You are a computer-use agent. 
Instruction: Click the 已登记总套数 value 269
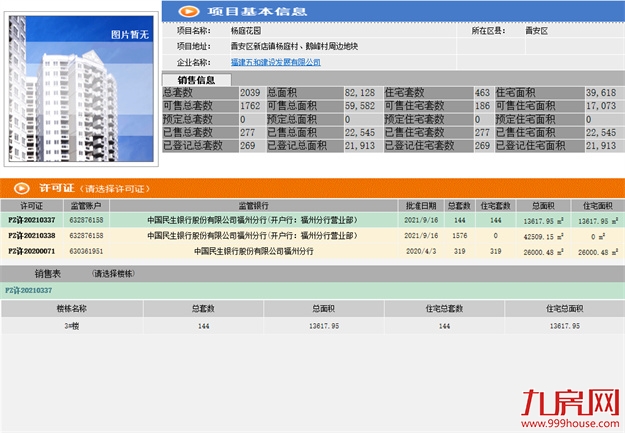(248, 146)
